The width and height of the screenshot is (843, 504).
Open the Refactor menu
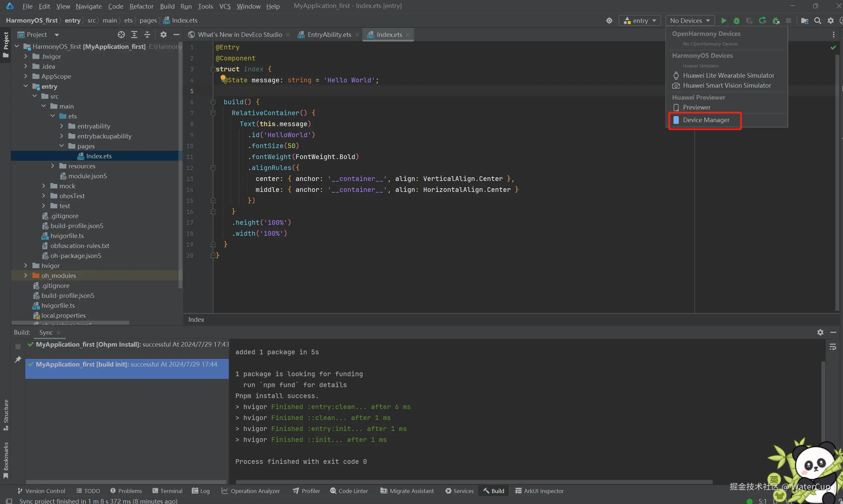click(x=141, y=6)
